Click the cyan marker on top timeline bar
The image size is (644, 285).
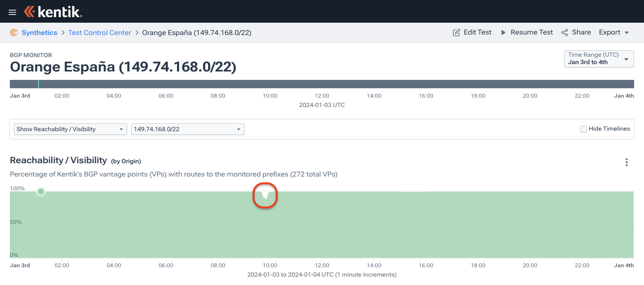coord(38,84)
